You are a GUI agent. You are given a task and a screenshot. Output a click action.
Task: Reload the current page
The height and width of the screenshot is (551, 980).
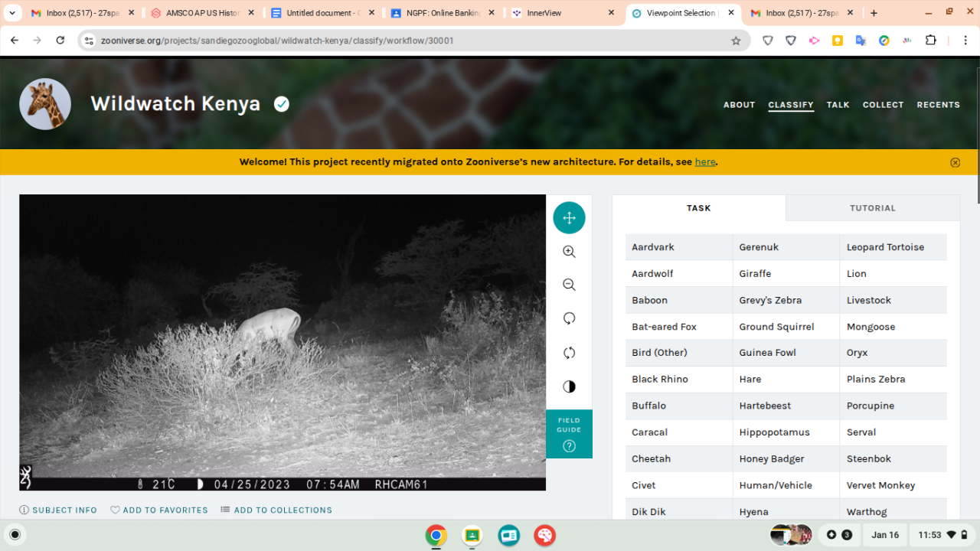click(60, 41)
